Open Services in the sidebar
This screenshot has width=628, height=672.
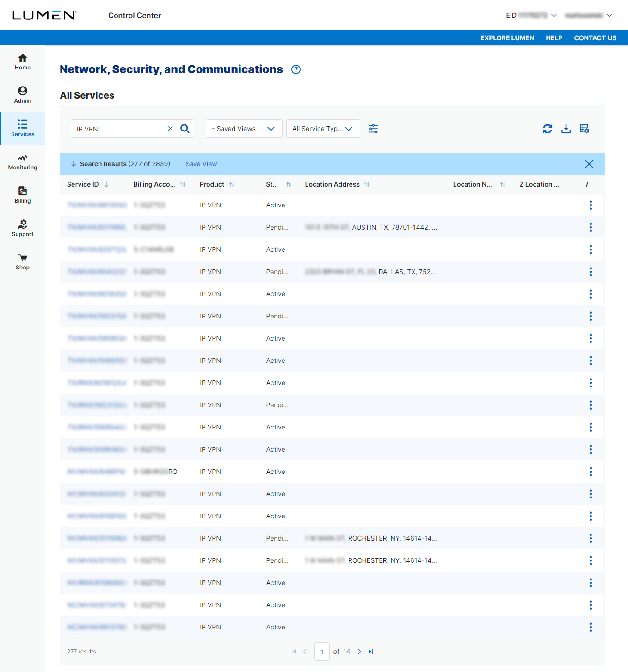tap(22, 129)
